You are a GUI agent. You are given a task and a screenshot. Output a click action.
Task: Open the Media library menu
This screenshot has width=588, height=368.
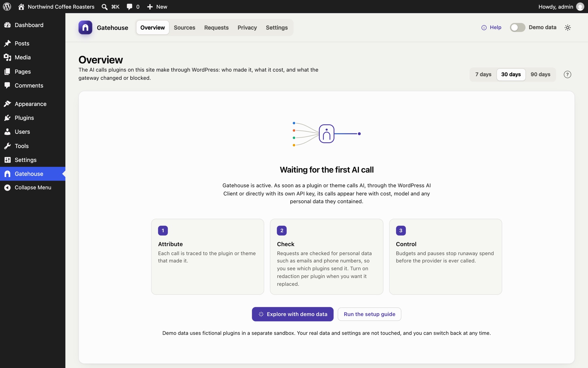[x=33, y=57]
